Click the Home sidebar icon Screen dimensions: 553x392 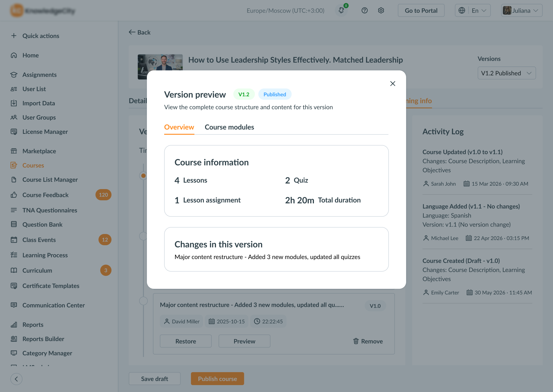point(14,55)
